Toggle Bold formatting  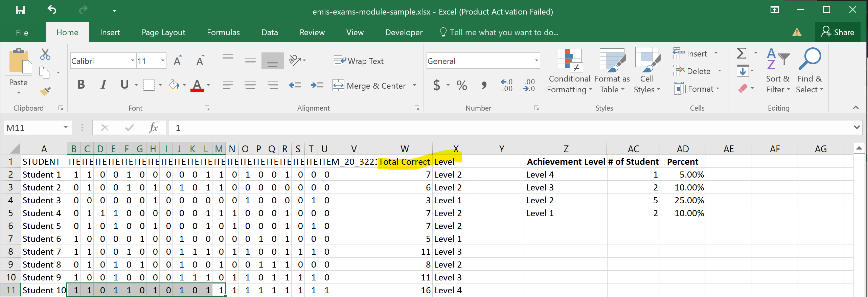[x=81, y=85]
